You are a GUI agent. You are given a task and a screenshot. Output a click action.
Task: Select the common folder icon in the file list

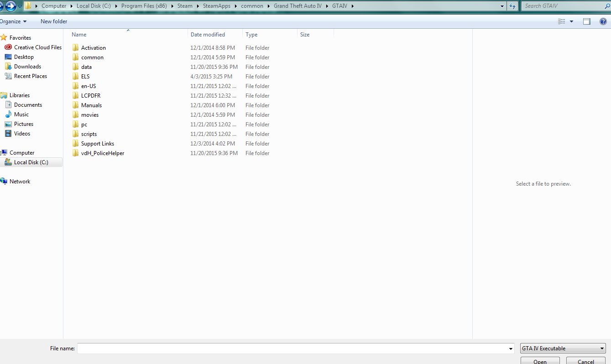(76, 57)
